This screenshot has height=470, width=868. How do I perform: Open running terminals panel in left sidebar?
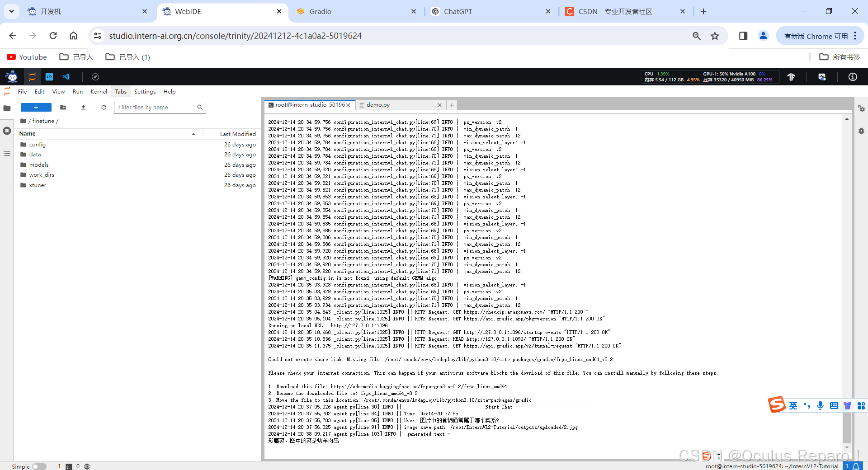pos(7,130)
